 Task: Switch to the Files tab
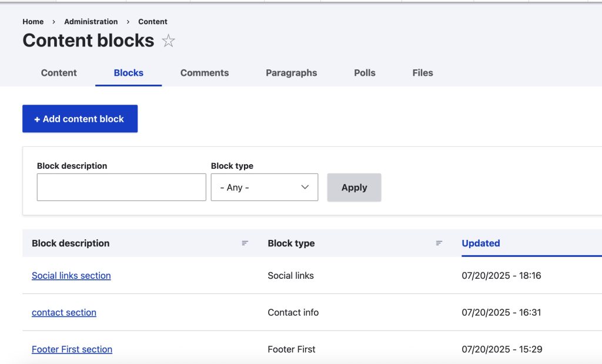tap(423, 73)
